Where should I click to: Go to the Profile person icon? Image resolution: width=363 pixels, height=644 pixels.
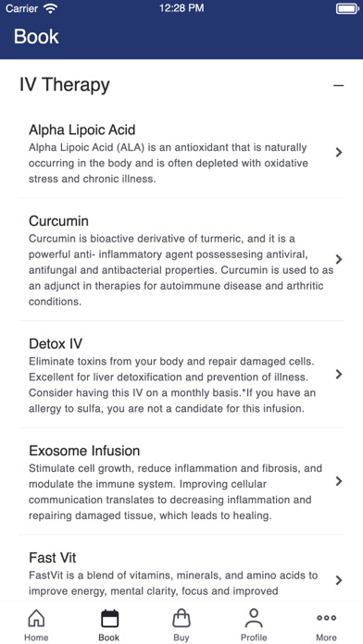(254, 618)
